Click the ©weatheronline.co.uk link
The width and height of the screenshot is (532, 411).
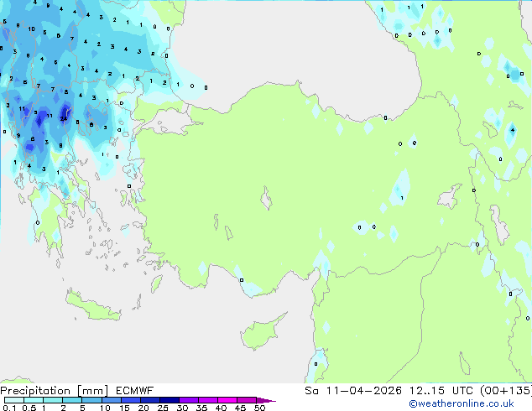click(x=462, y=403)
